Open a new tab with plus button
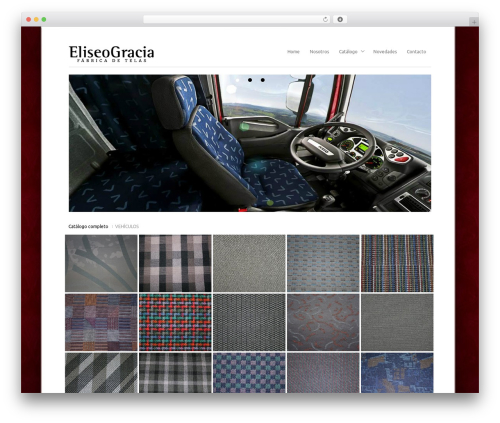The image size is (500, 423). 474,22
